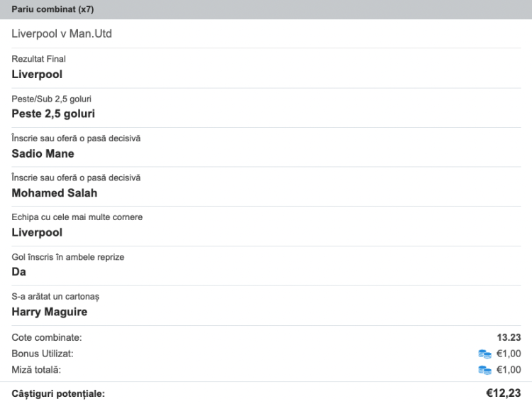The height and width of the screenshot is (404, 532).
Task: Click the Harry Maguire card selection
Action: [50, 312]
